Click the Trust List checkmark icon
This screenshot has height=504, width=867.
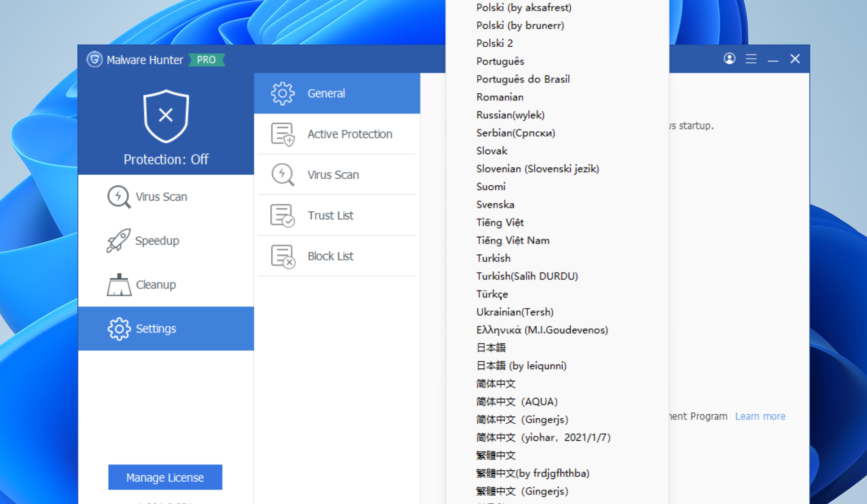tap(283, 216)
